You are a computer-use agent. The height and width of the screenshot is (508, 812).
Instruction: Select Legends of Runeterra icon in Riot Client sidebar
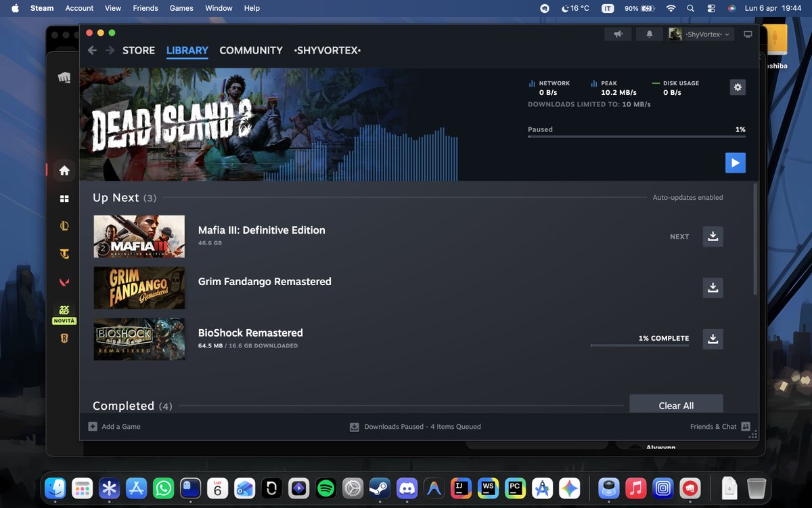click(x=64, y=339)
